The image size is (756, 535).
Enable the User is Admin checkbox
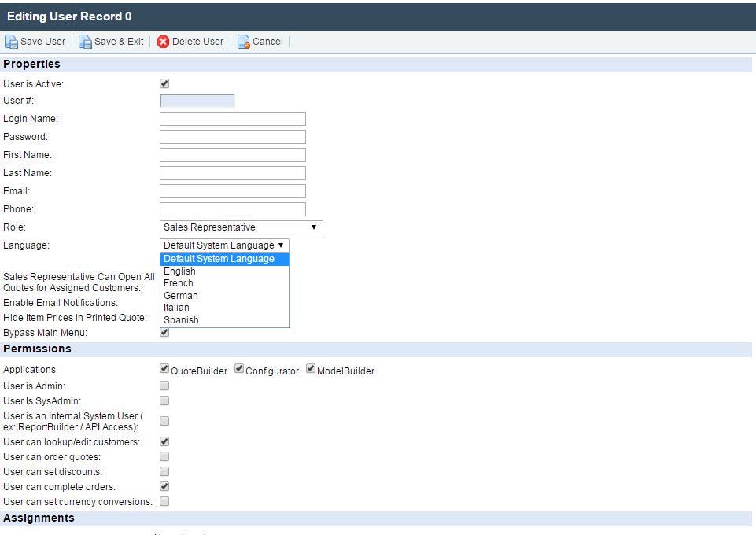coord(164,386)
